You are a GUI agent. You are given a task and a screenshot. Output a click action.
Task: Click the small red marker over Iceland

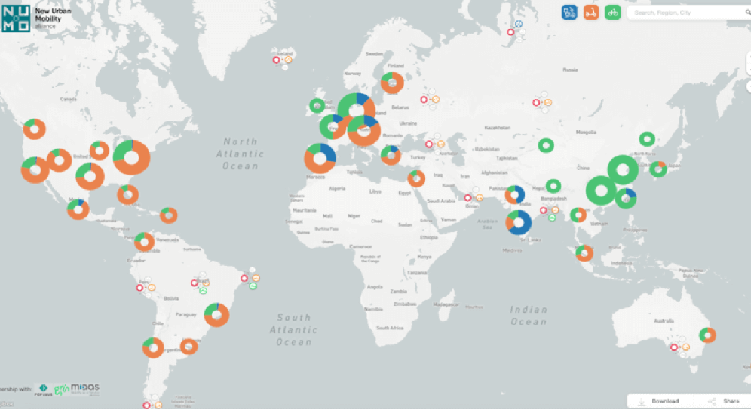point(278,60)
